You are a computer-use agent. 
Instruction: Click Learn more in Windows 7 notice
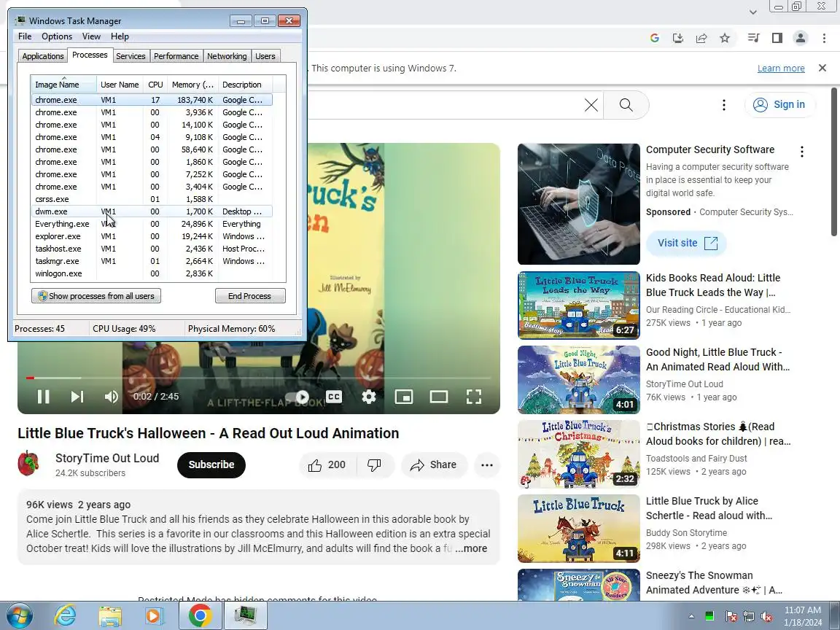781,68
